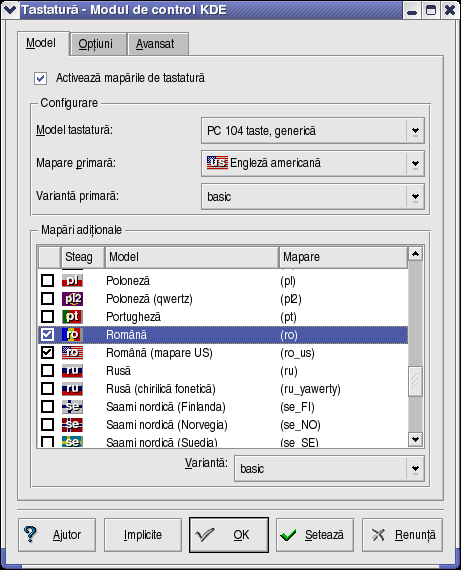This screenshot has width=461, height=570.
Task: Enable the Portugheză layout checkbox
Action: (x=47, y=316)
